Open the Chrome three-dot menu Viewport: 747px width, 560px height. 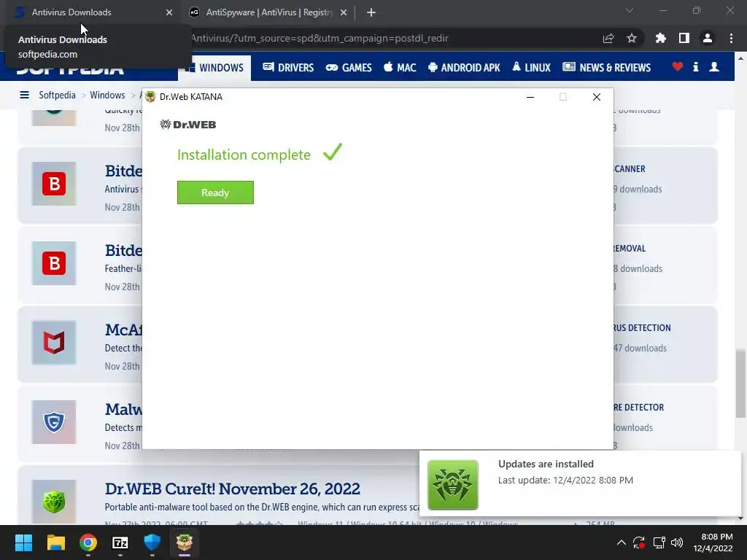pos(731,38)
